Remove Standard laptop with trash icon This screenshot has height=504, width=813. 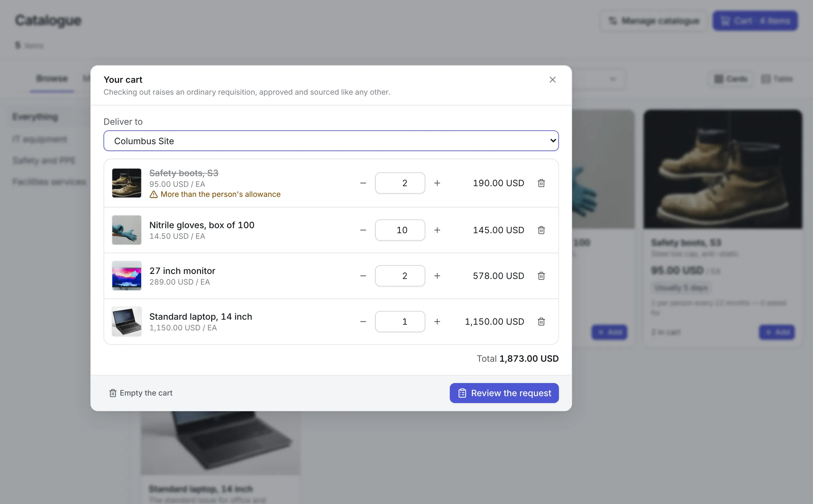tap(541, 321)
